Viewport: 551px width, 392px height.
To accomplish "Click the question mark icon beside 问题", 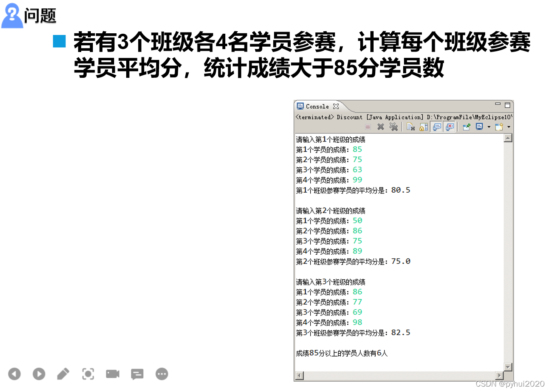I will click(12, 16).
